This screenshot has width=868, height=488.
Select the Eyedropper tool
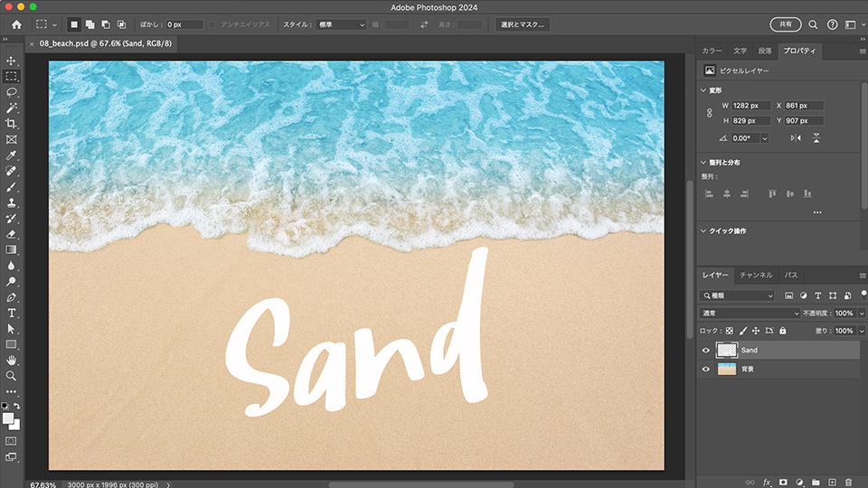click(x=11, y=155)
